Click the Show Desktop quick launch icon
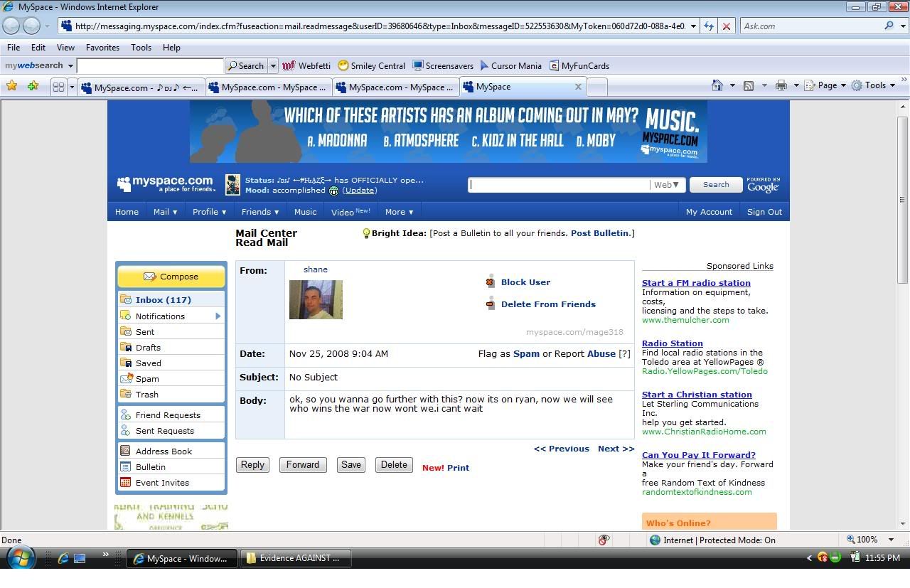Screen dimensions: 910x588 [80, 558]
